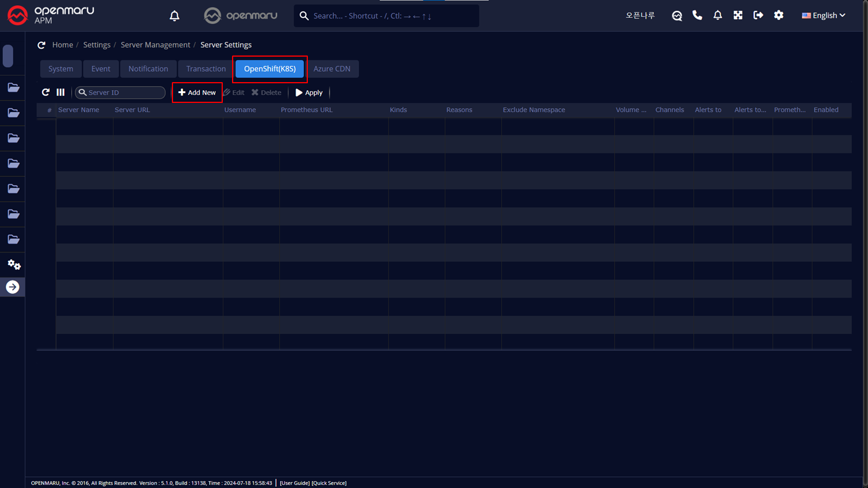Image resolution: width=868 pixels, height=488 pixels.
Task: Toggle fullscreen with the expand arrows icon
Action: pos(738,16)
